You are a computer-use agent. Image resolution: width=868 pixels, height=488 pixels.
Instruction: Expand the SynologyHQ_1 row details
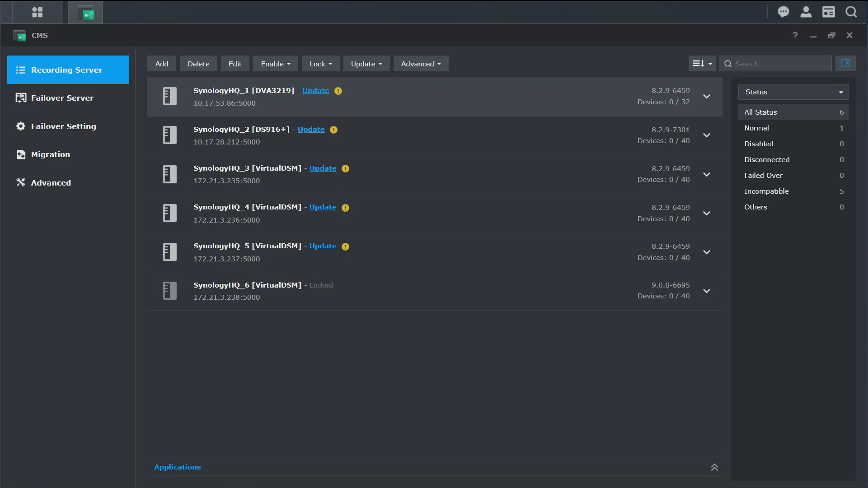pyautogui.click(x=707, y=96)
